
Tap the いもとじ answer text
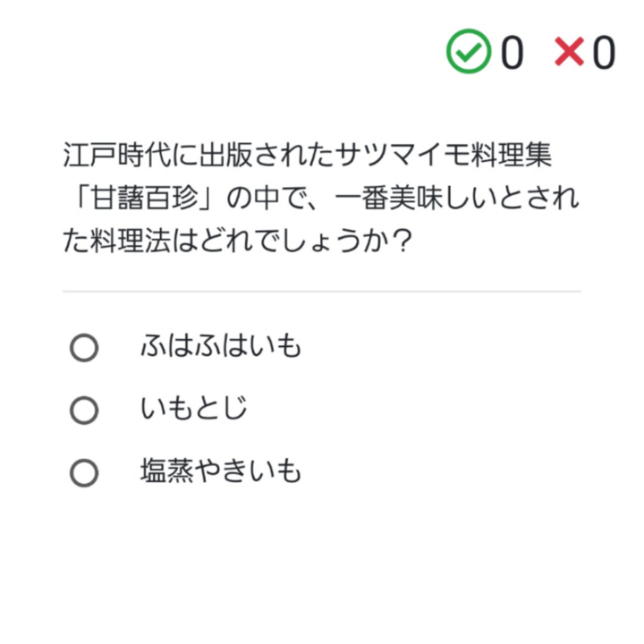point(193,410)
